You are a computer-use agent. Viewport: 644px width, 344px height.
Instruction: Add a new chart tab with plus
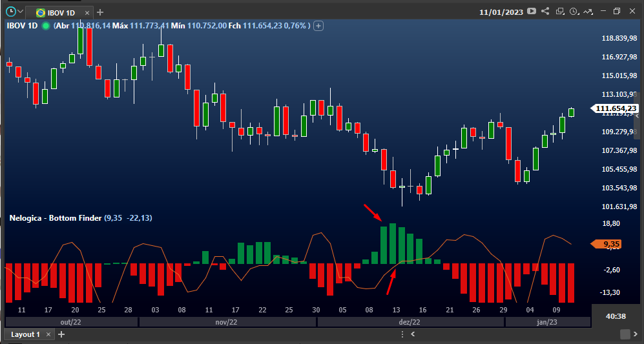click(x=100, y=12)
